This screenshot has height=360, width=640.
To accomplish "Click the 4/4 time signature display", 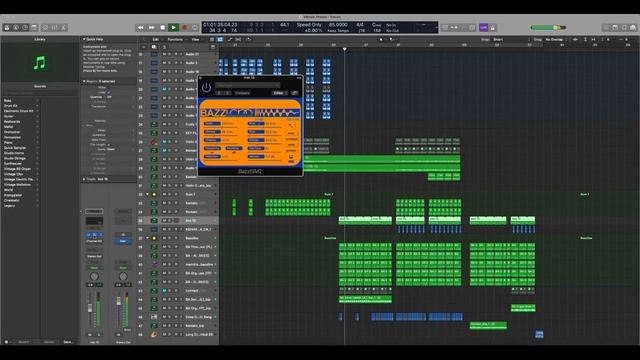I will tap(360, 25).
